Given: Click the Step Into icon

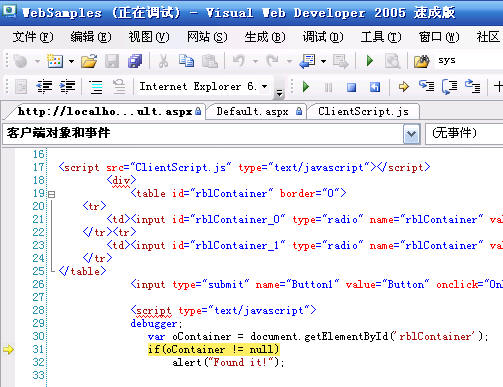Looking at the screenshot, I should [427, 87].
